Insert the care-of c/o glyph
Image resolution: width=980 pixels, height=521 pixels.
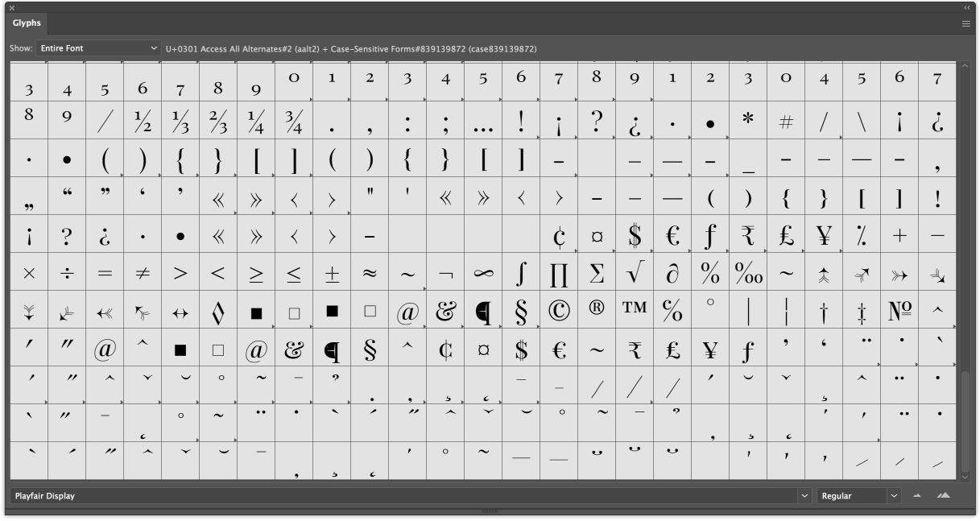tap(672, 310)
